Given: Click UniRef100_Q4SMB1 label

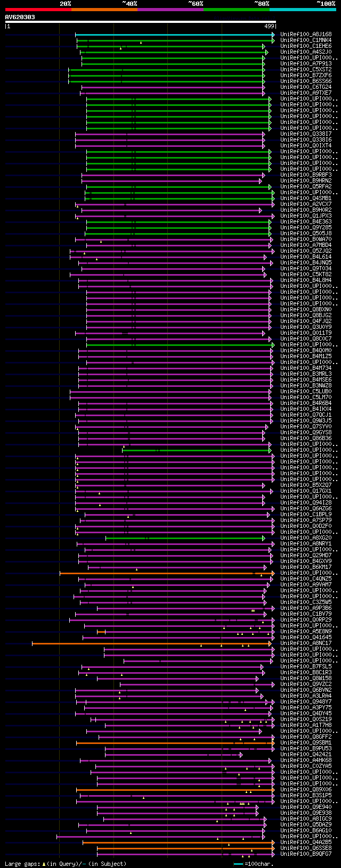Looking at the screenshot, I should (306, 198).
